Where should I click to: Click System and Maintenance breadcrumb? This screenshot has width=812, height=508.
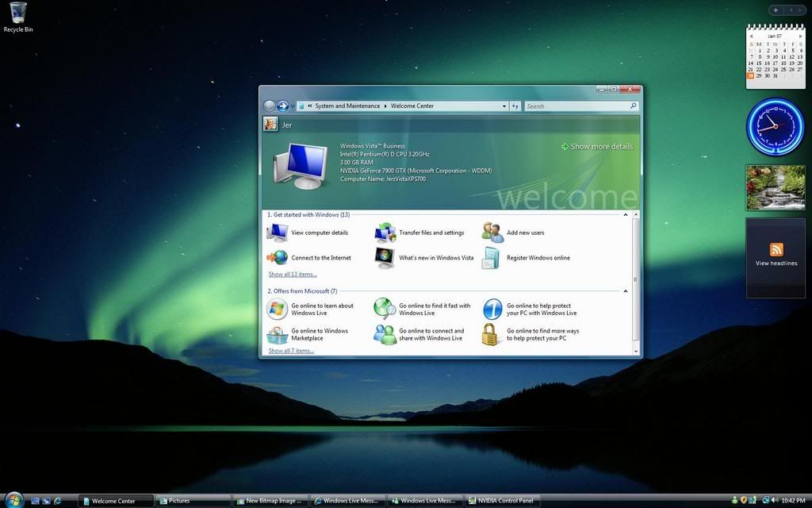coord(347,106)
